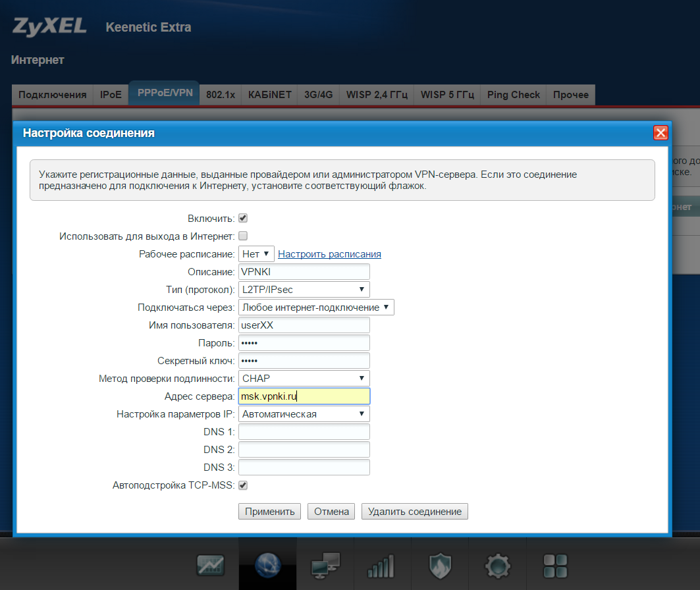700x590 pixels.
Task: Close the connection settings dialog
Action: [x=660, y=133]
